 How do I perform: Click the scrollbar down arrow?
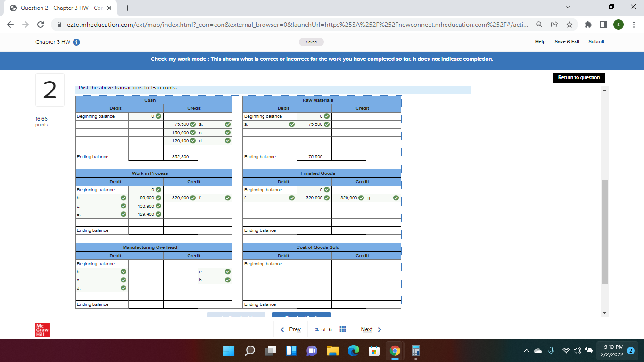pos(605,314)
